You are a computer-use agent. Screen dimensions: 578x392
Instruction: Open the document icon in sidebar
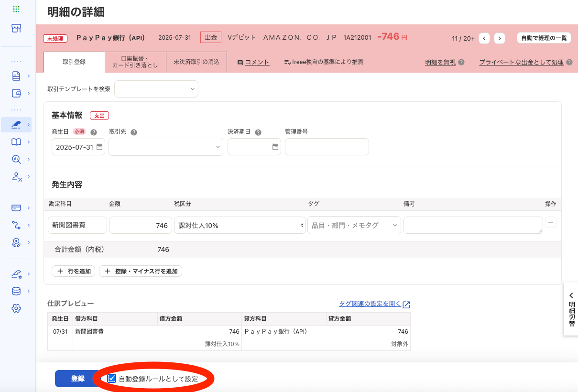(16, 76)
